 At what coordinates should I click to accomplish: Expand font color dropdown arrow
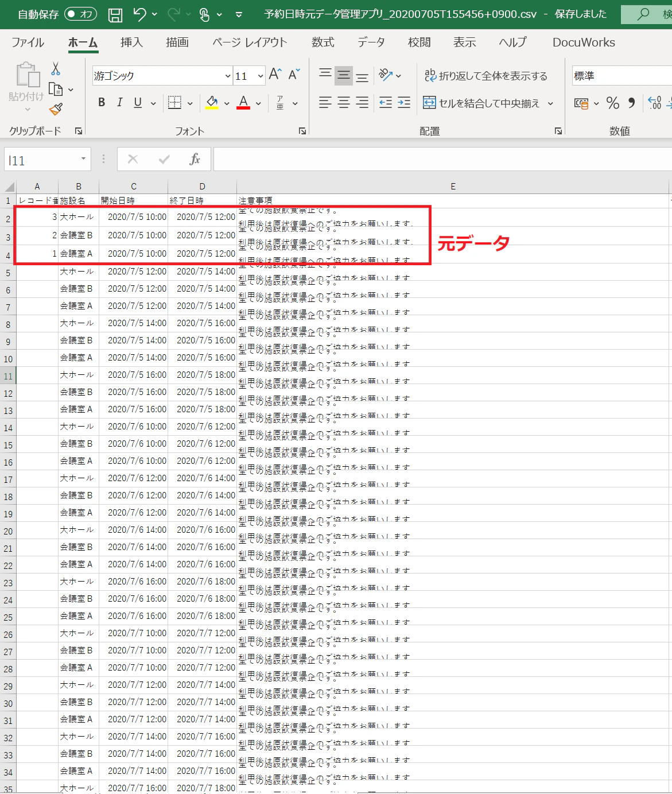pos(258,103)
